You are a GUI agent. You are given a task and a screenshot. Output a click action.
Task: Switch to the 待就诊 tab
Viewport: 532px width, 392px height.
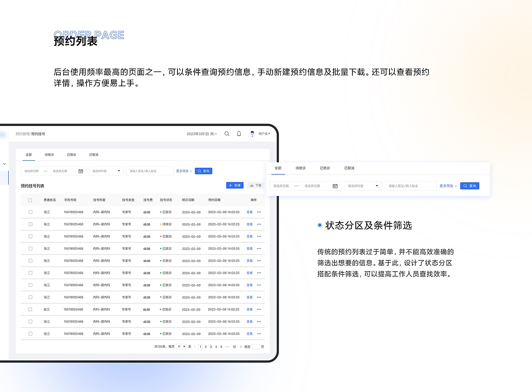click(x=49, y=154)
